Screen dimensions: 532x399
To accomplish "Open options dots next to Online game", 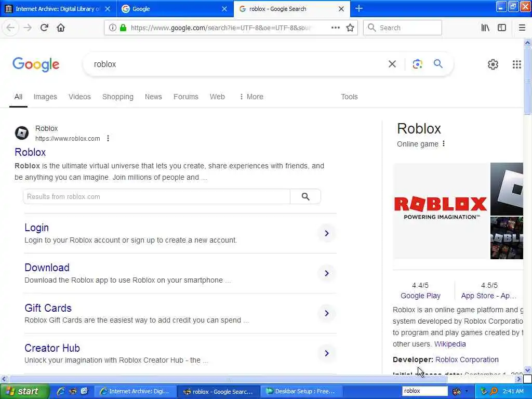I will (444, 143).
